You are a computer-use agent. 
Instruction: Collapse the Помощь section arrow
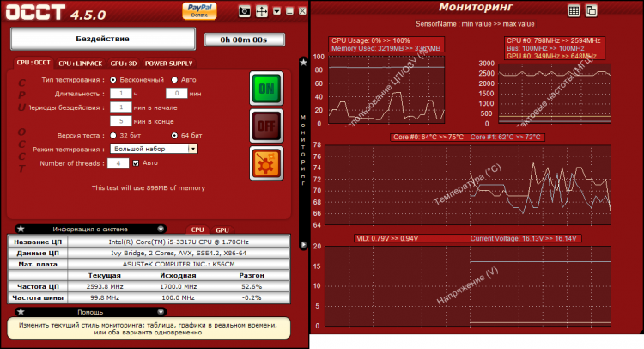pyautogui.click(x=161, y=312)
